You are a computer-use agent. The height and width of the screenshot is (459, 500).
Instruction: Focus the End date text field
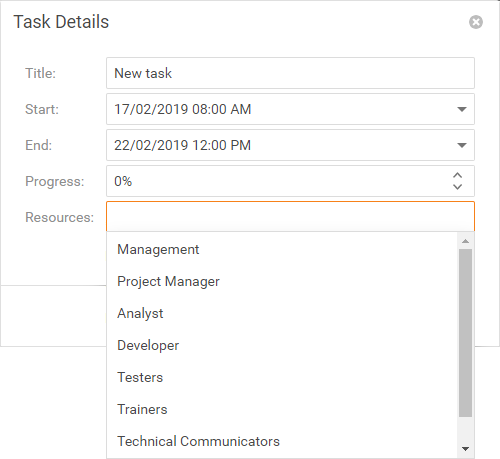pos(278,145)
